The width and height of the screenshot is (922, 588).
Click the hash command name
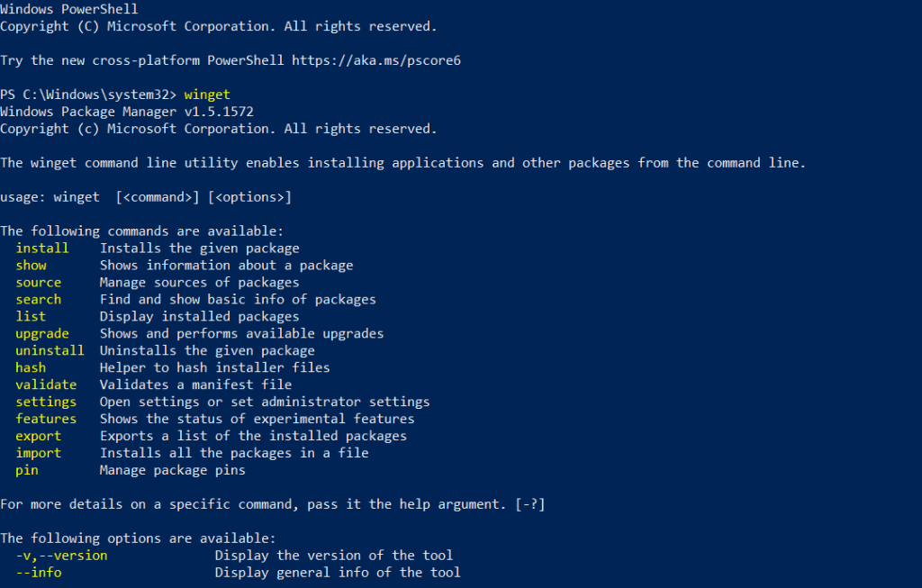click(31, 367)
